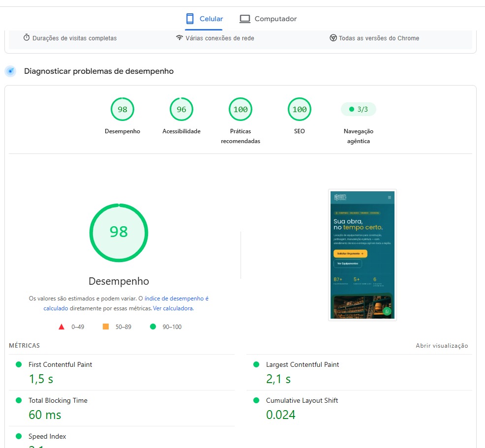Select the Cumulative Layout Shift metric label
The height and width of the screenshot is (448, 485).
click(302, 400)
